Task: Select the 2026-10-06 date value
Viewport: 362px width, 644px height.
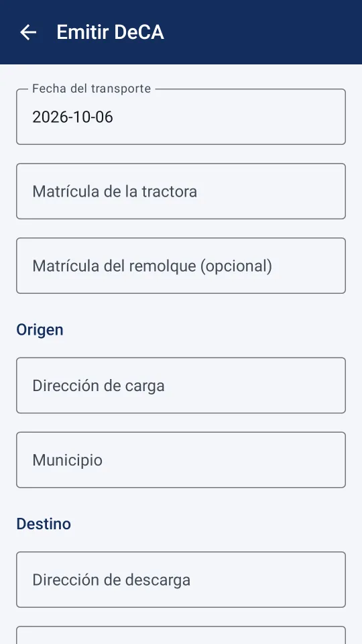Action: (x=72, y=117)
